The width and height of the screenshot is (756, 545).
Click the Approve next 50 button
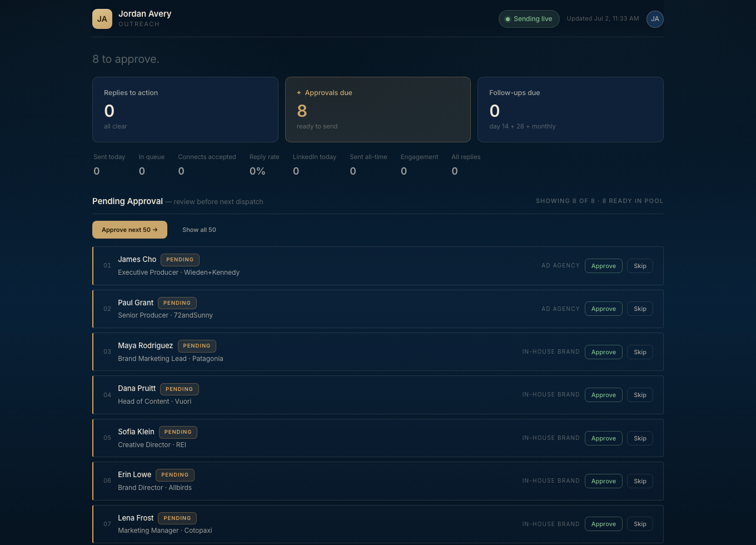click(130, 230)
